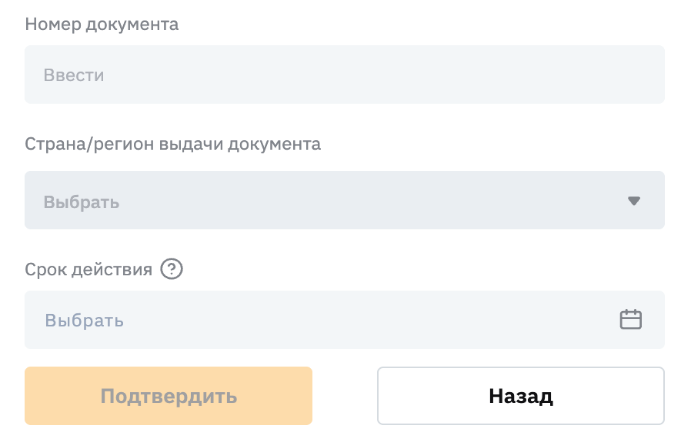Click the help icon beside Срок действия
The height and width of the screenshot is (444, 691).
172,269
